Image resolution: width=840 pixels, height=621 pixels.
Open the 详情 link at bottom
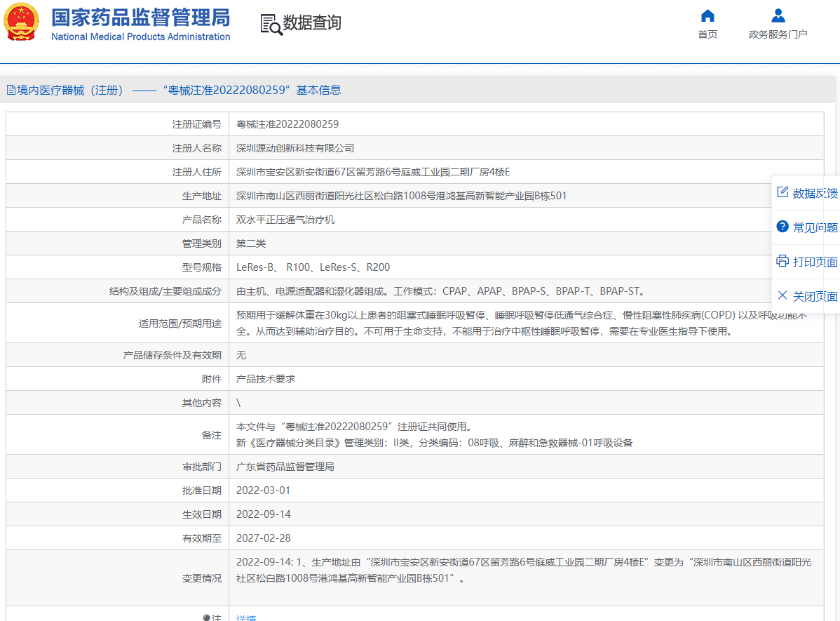[246, 617]
